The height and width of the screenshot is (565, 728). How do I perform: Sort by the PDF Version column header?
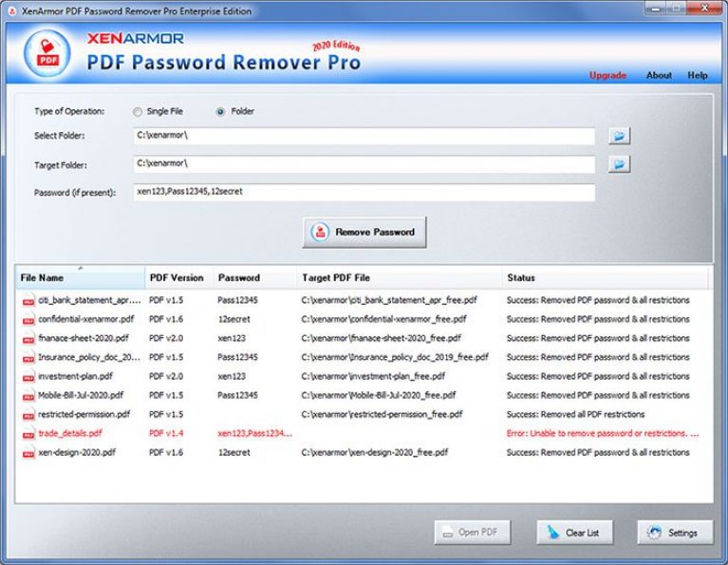pos(179,278)
